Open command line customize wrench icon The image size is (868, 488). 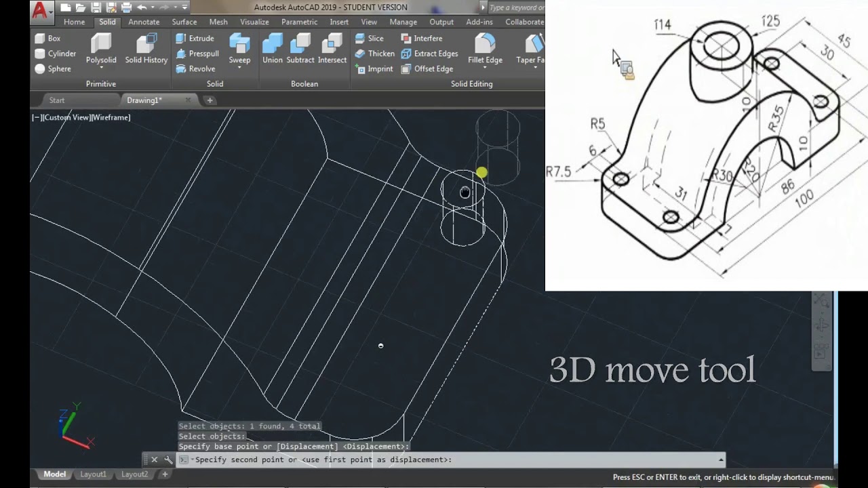(168, 460)
